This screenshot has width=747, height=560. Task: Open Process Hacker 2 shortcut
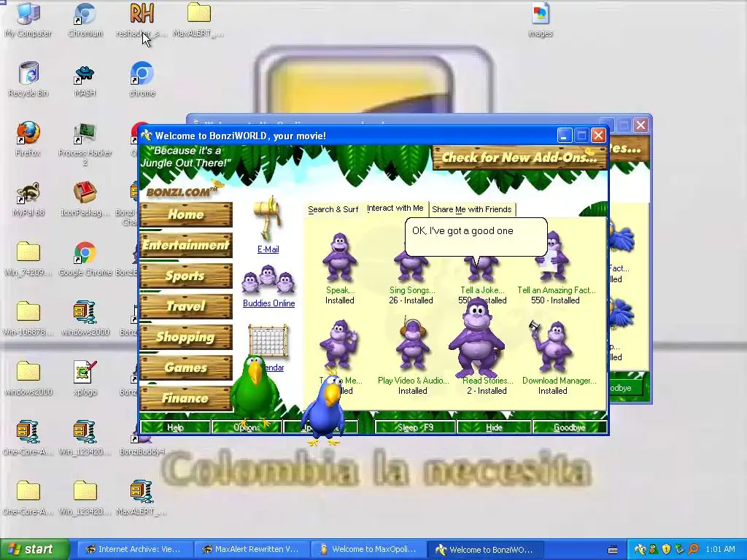point(85,143)
